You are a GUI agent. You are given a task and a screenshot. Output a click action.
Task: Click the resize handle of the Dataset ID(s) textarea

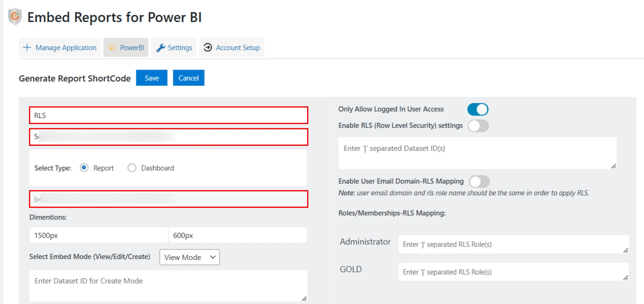click(x=613, y=166)
